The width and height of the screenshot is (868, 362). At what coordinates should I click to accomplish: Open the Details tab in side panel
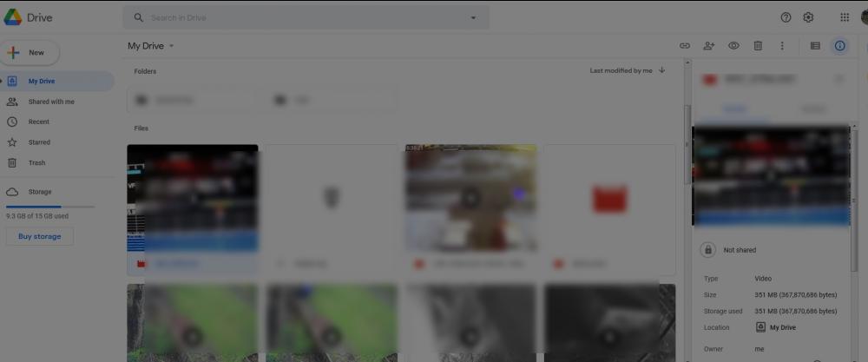(x=735, y=109)
